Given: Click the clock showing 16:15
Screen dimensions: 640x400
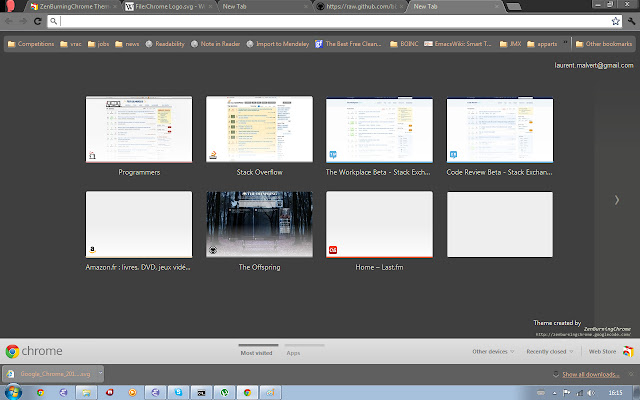Looking at the screenshot, I should (616, 393).
